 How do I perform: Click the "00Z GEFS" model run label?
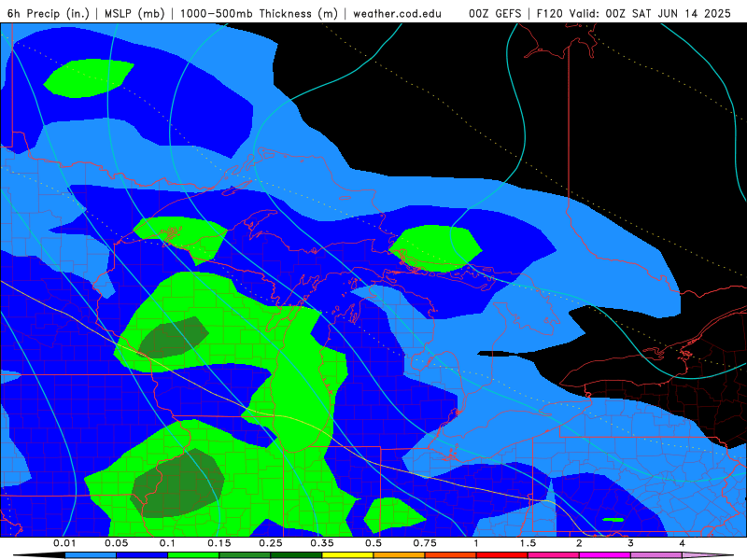coord(496,13)
